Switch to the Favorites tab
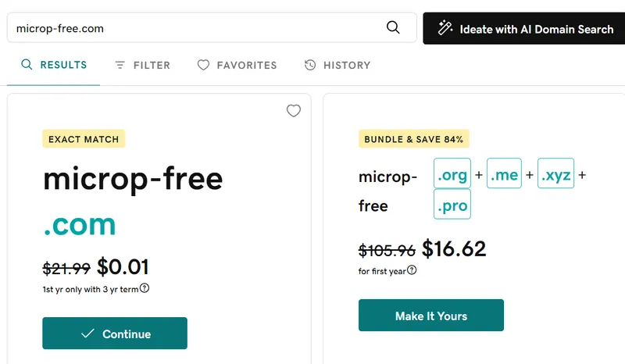The height and width of the screenshot is (364, 625). (x=237, y=65)
